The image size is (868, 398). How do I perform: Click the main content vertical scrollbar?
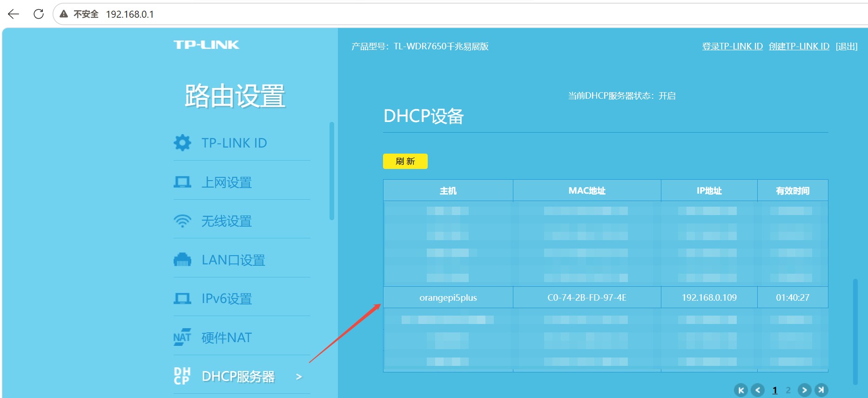(855, 331)
